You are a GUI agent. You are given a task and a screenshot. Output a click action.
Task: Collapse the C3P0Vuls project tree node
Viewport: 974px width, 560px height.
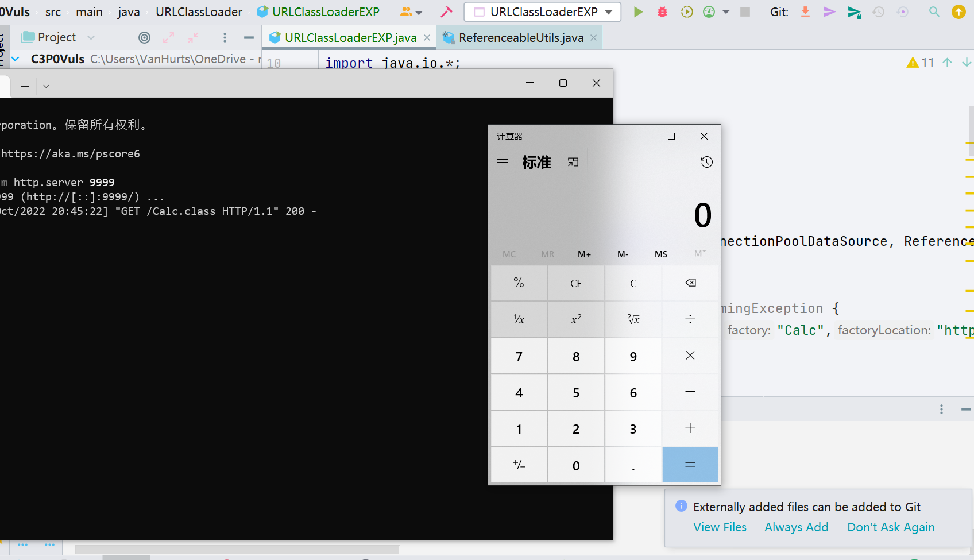click(15, 59)
